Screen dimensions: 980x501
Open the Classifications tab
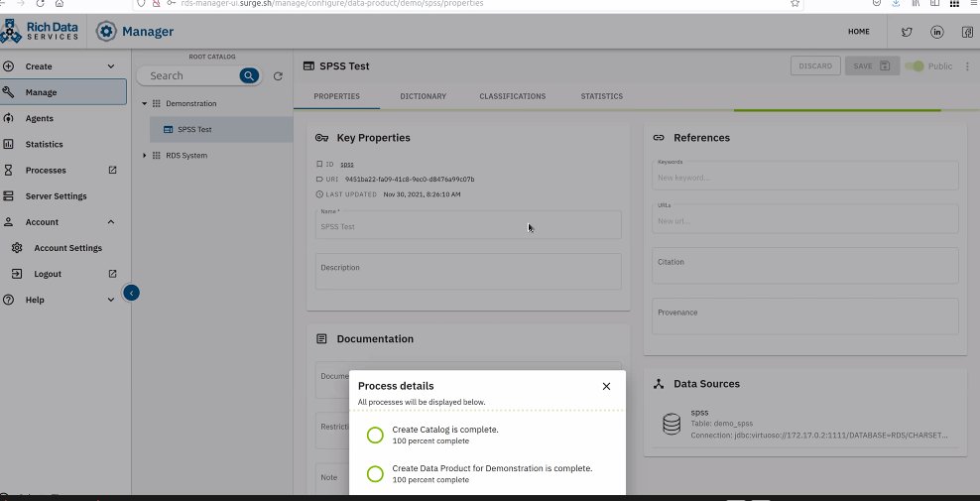pos(513,96)
